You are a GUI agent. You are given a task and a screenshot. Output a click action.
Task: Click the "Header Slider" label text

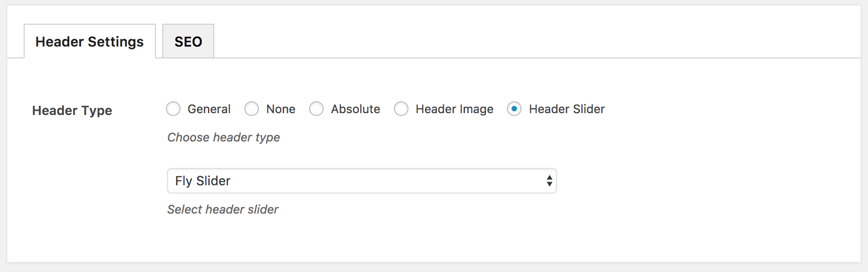click(x=567, y=109)
